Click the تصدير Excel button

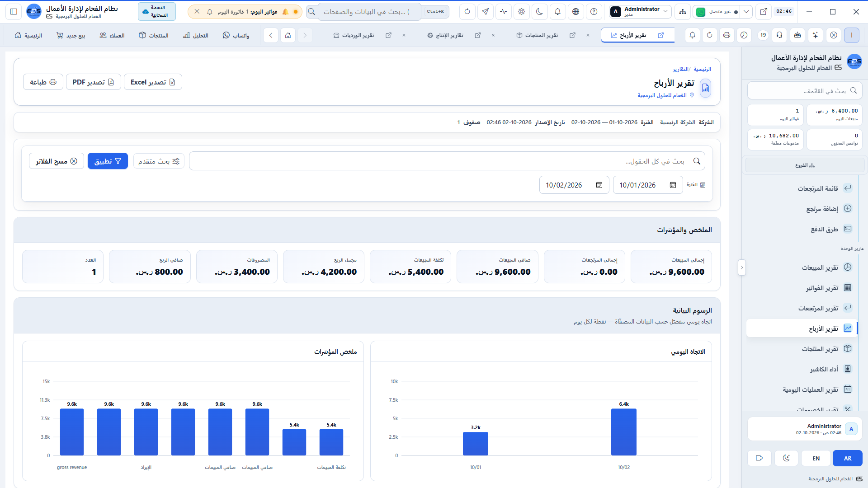(x=153, y=82)
